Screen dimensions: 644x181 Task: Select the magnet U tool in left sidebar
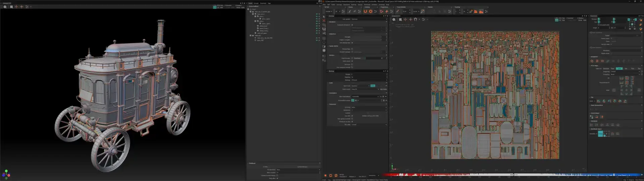324,29
